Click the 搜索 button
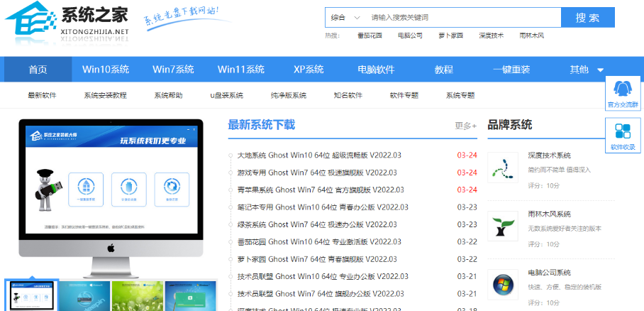Screen dimensions: 644x311 (588, 18)
